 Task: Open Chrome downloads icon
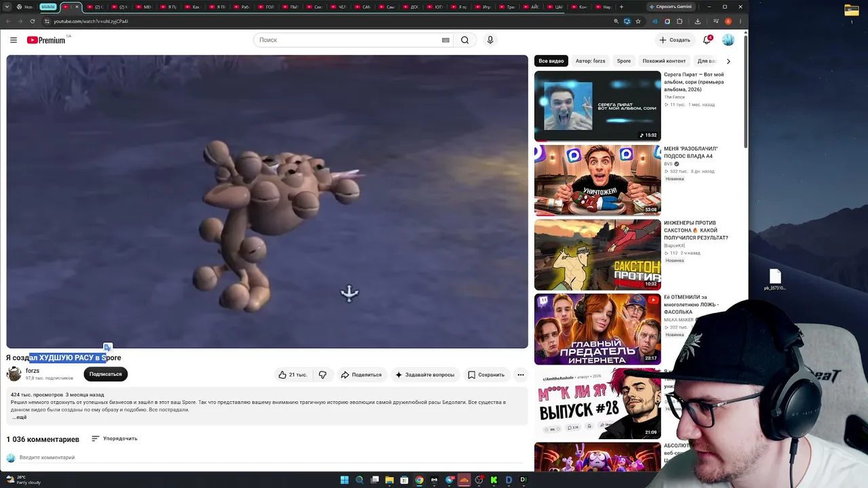pyautogui.click(x=698, y=21)
